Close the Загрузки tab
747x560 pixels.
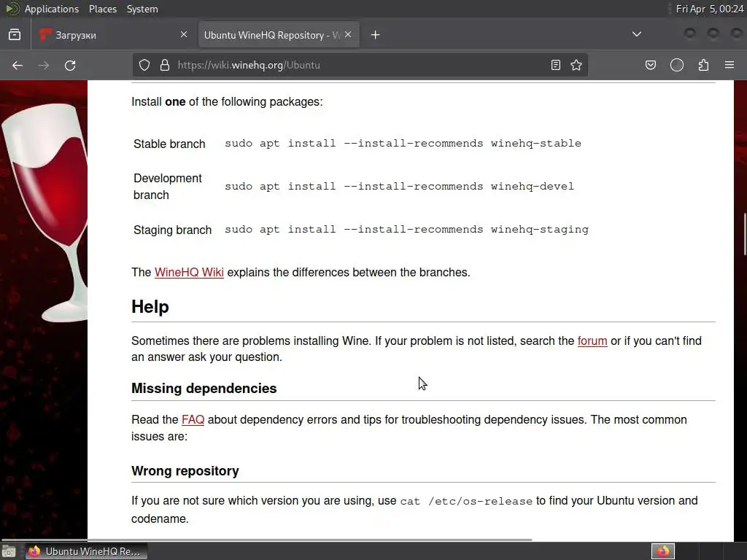(184, 34)
